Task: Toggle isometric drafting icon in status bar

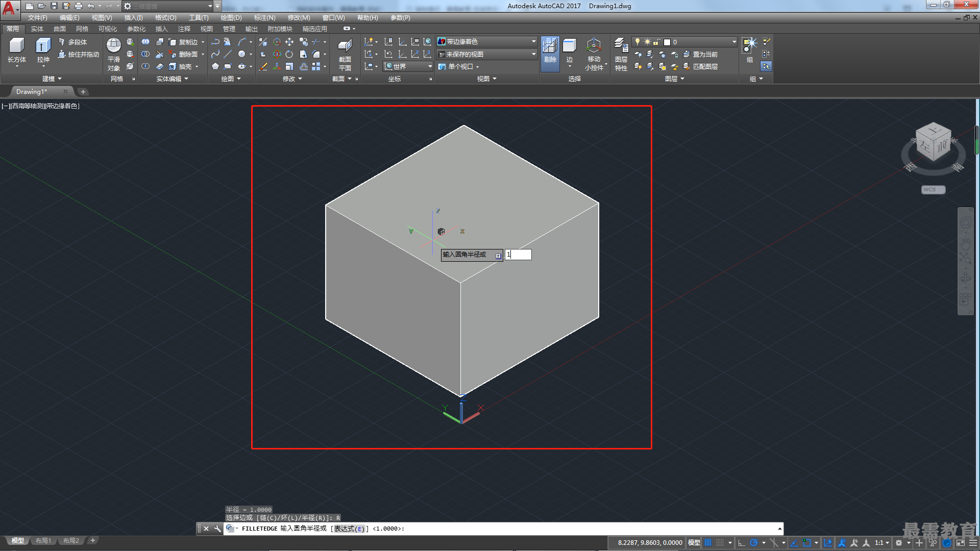Action: click(x=774, y=543)
